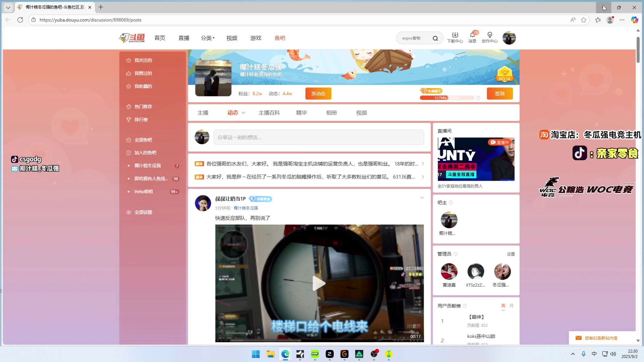Switch contribution ranking to 月

click(512, 306)
